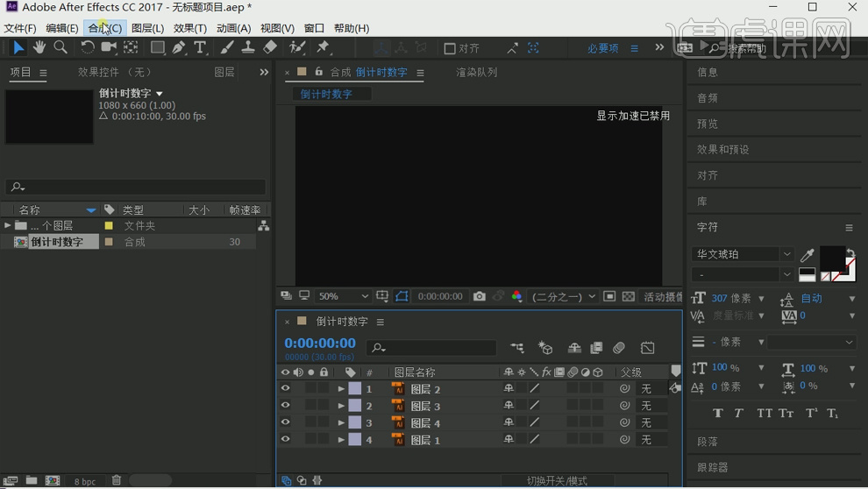Select the Horizontal Type tool
The image size is (868, 489).
pyautogui.click(x=201, y=48)
